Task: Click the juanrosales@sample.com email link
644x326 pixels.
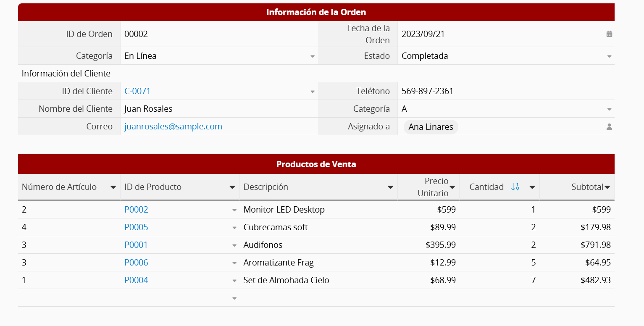Action: click(x=173, y=126)
